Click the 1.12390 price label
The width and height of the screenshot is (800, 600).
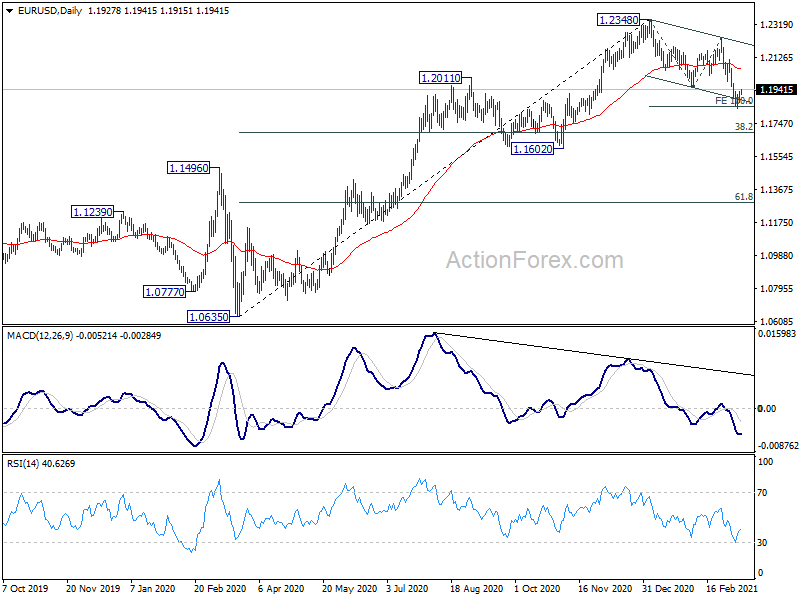tap(92, 212)
